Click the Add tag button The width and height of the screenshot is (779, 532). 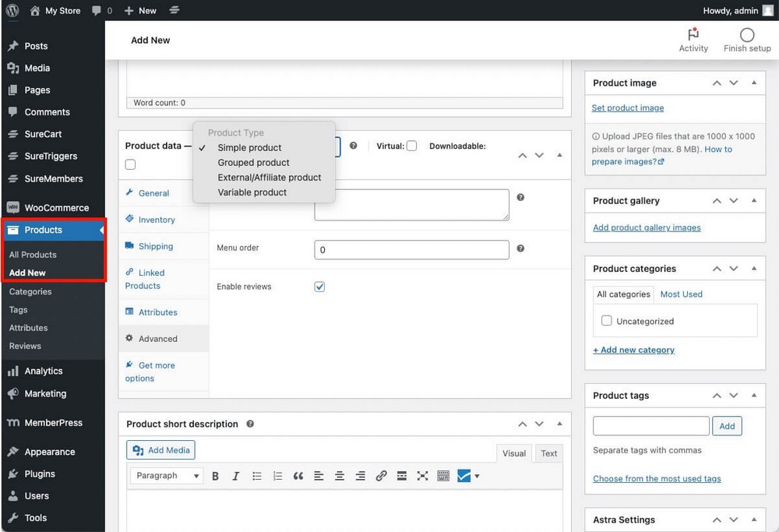pos(727,426)
